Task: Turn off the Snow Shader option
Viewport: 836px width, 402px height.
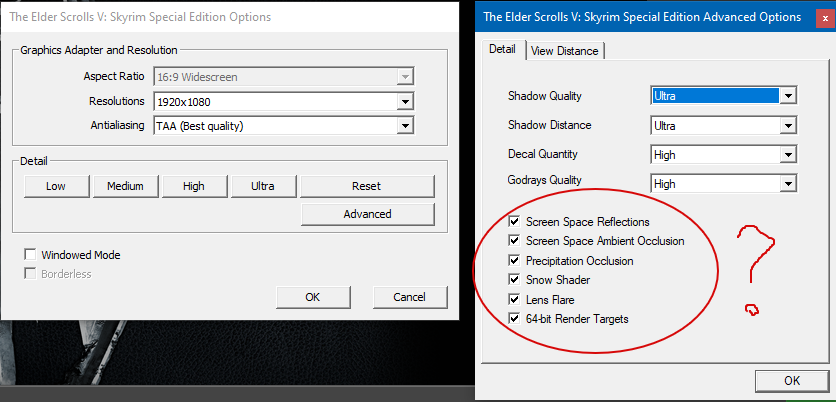Action: point(514,280)
